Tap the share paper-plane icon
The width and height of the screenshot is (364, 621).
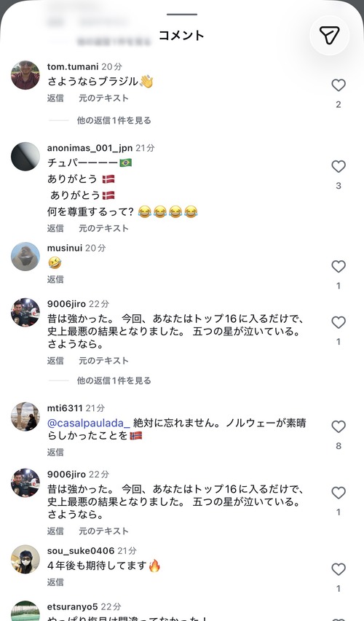coord(329,36)
